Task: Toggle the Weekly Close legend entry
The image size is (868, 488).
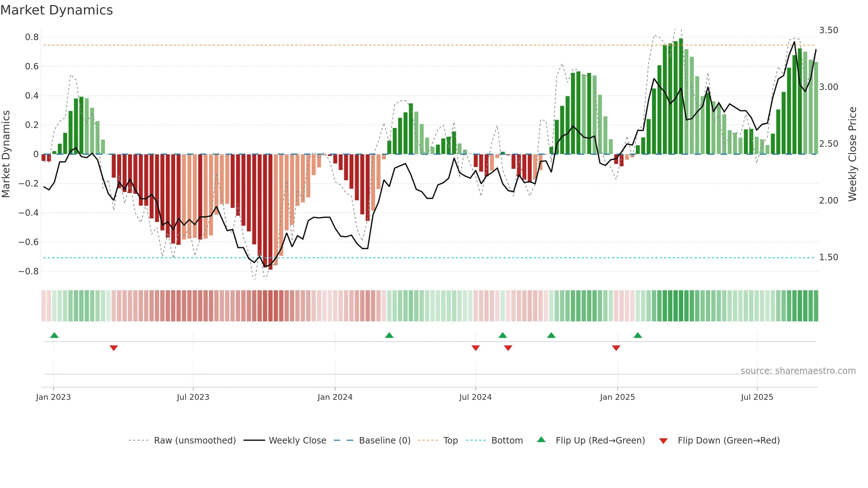Action: (285, 440)
